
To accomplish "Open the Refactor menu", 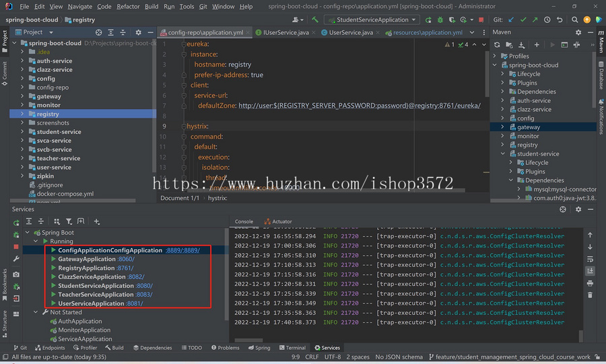I will coord(128,7).
